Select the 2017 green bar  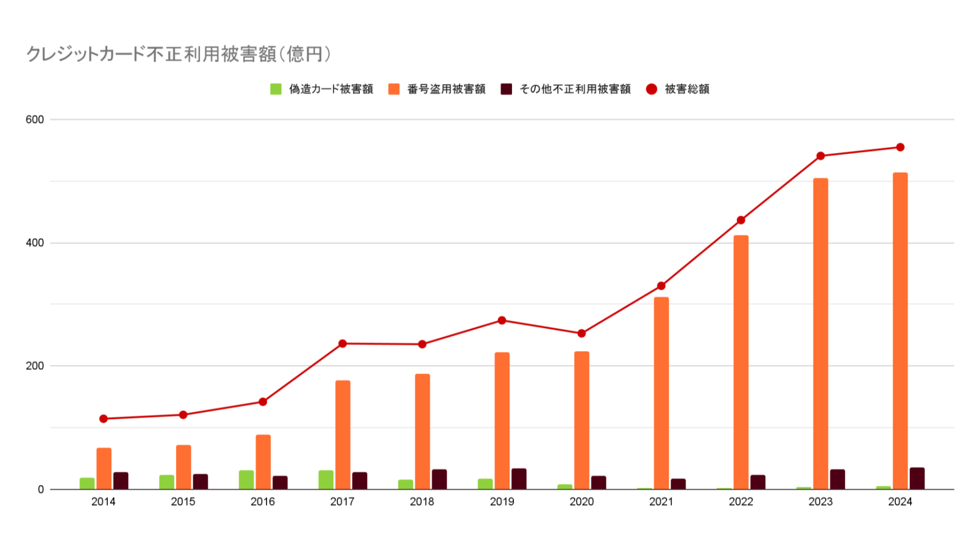click(x=326, y=480)
